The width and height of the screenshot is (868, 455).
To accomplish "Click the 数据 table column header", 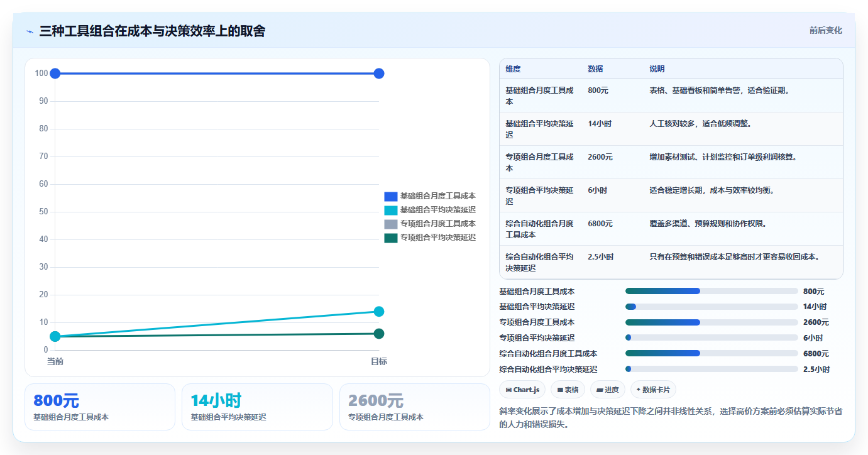I will click(x=595, y=69).
